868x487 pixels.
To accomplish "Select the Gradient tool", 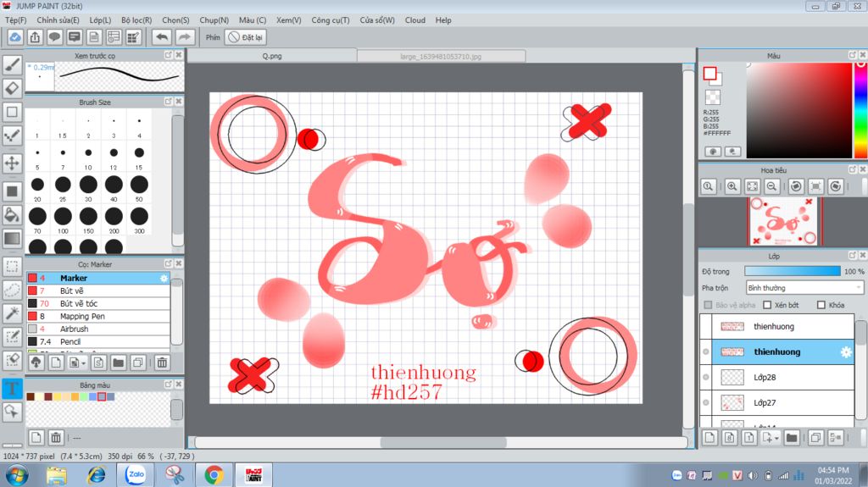I will (x=12, y=239).
